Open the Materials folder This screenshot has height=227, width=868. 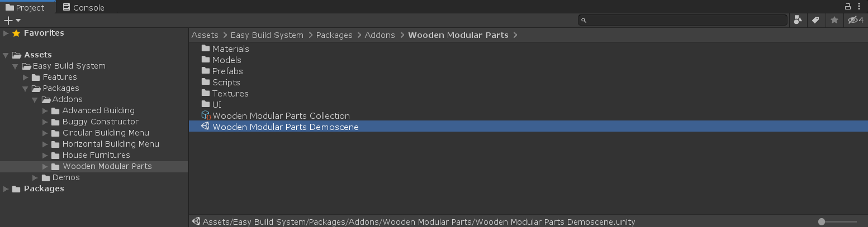point(230,49)
